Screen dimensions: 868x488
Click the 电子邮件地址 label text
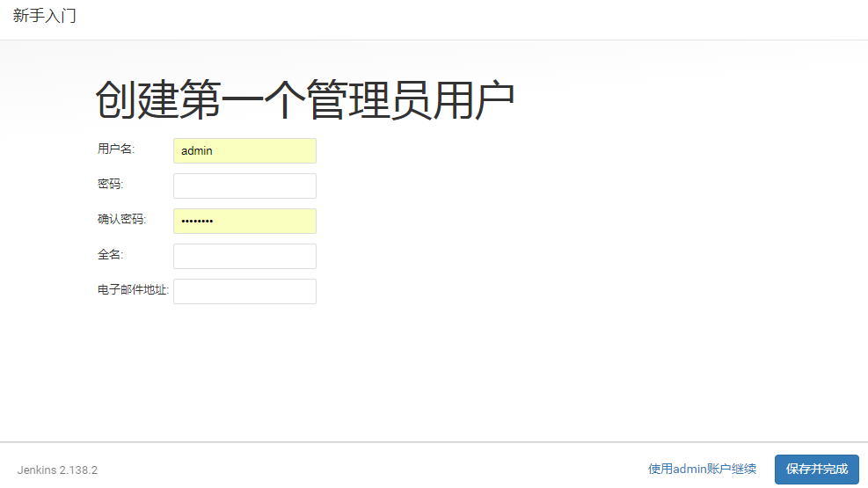tap(133, 289)
